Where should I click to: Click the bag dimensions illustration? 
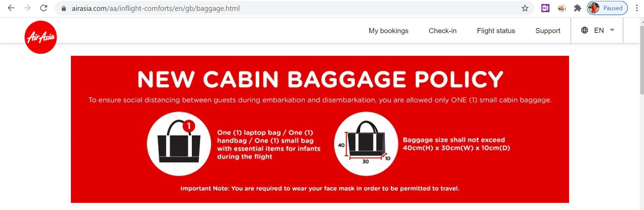coord(366,144)
